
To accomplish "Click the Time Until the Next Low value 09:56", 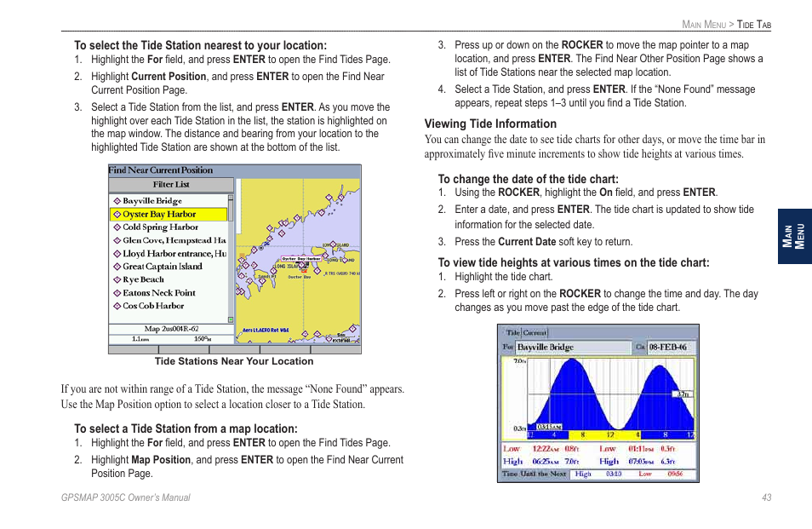I will [x=675, y=474].
